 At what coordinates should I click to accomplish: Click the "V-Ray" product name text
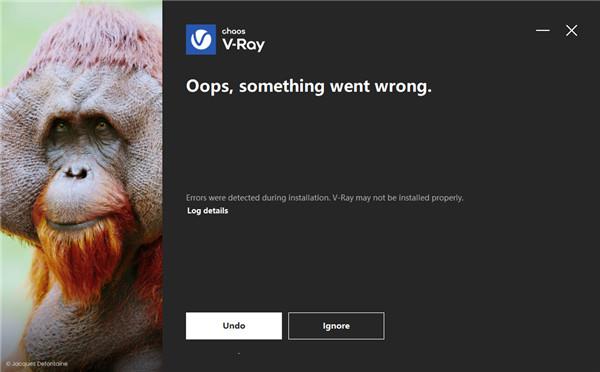pyautogui.click(x=243, y=45)
